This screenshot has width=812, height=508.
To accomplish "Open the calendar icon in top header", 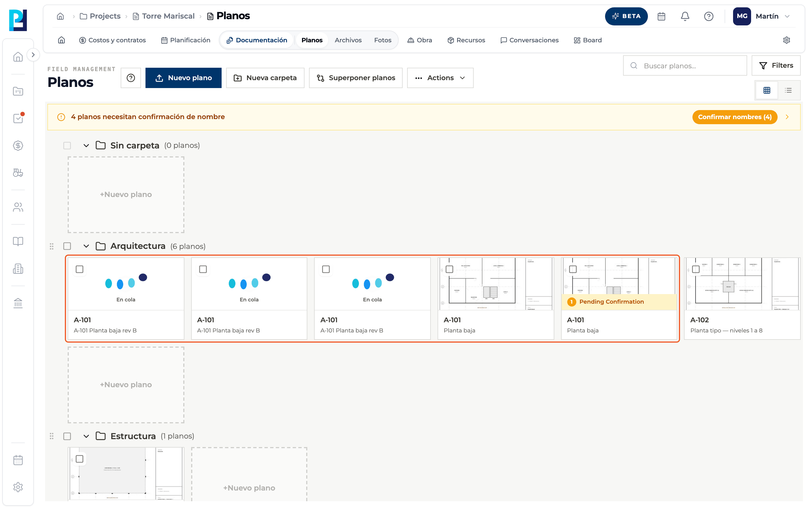I will coord(661,16).
